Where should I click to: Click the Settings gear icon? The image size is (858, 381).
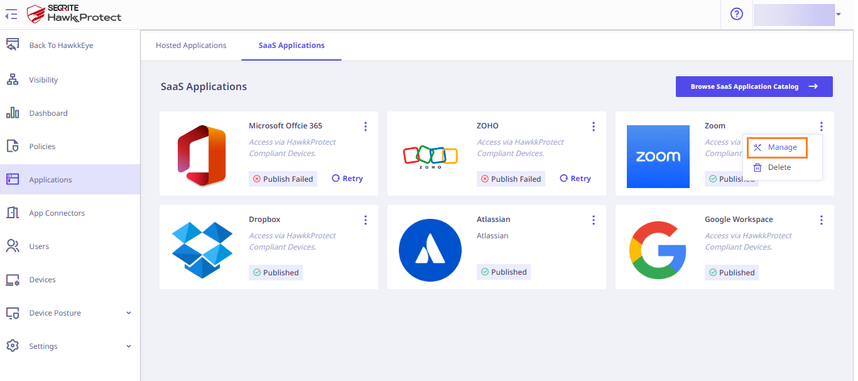12,346
